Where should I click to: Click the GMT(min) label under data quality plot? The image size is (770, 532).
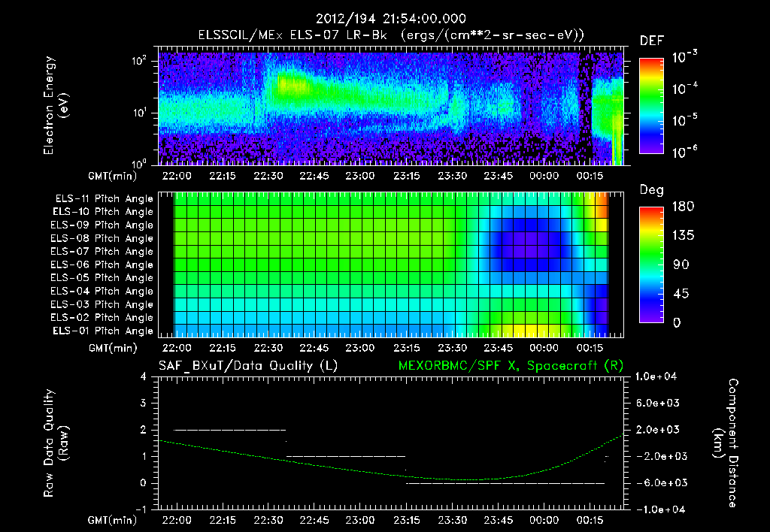[x=113, y=520]
